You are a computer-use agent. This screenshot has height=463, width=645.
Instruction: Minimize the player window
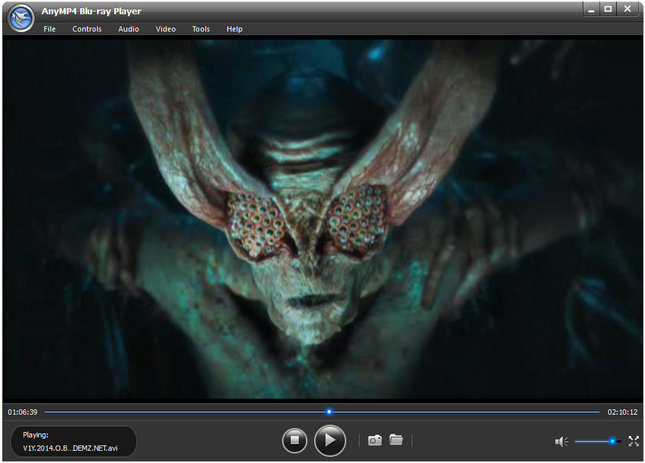(x=591, y=9)
